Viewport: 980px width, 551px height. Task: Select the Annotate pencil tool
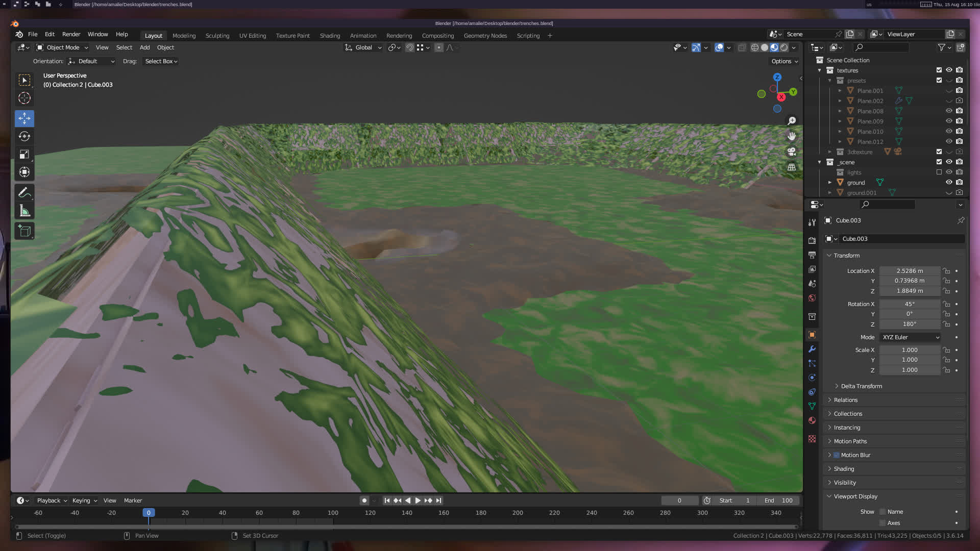coord(24,193)
